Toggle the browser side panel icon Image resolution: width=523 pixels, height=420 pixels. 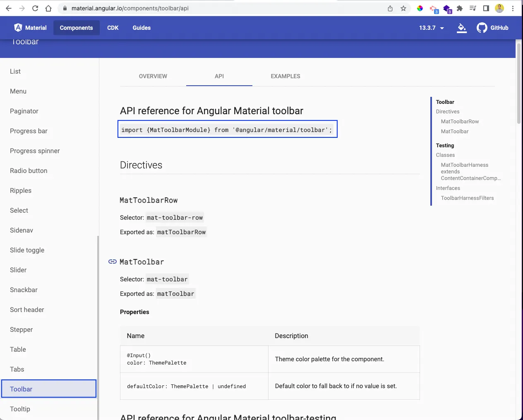[486, 8]
